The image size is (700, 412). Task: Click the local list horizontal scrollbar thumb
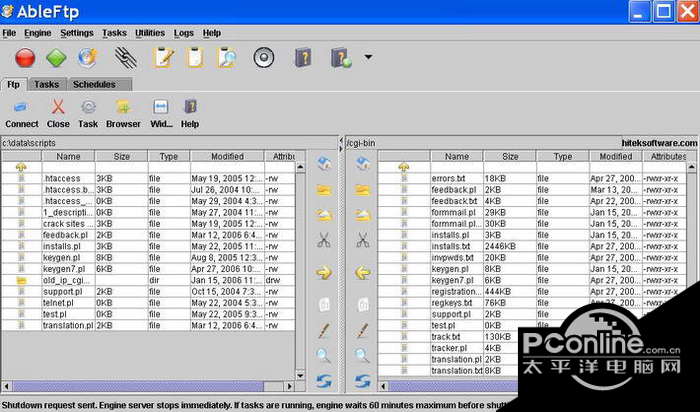138,386
